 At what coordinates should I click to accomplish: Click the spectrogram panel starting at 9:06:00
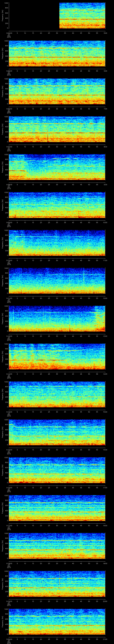point(57,91)
